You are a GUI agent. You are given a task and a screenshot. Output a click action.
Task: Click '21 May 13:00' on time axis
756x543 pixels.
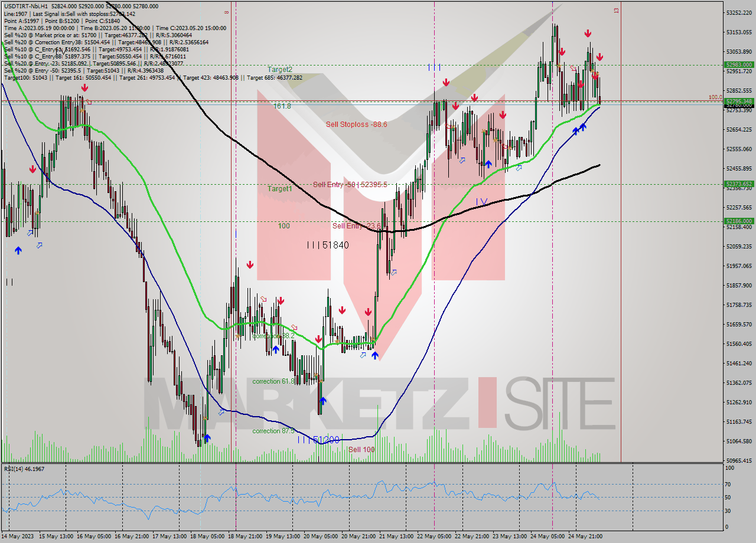pos(397,536)
